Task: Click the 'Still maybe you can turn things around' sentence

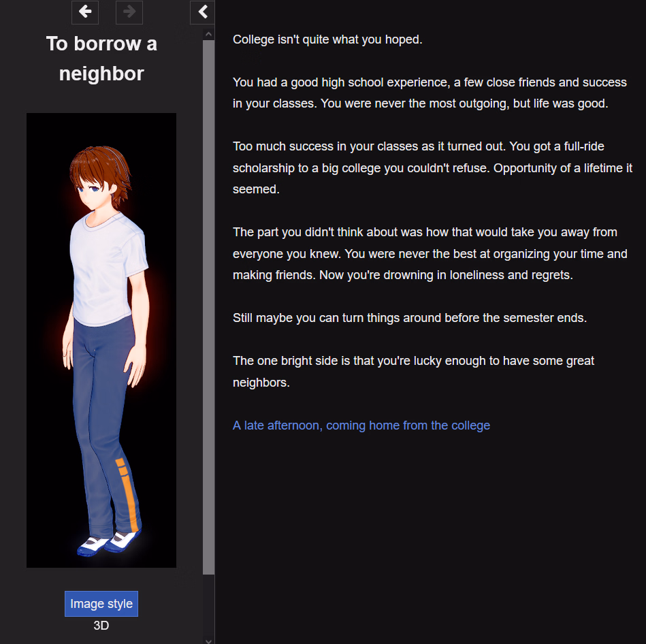Action: coord(410,318)
